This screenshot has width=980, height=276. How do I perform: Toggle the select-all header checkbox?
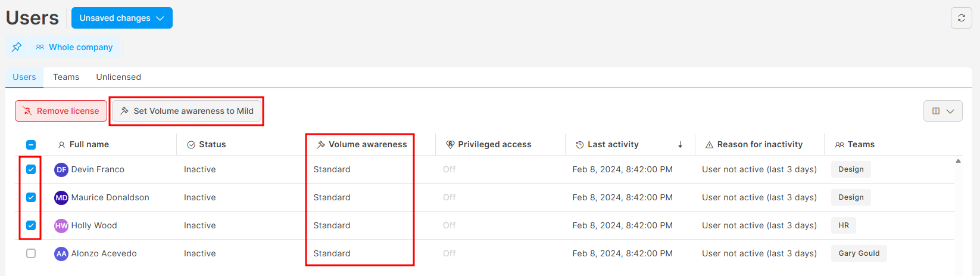click(x=31, y=145)
